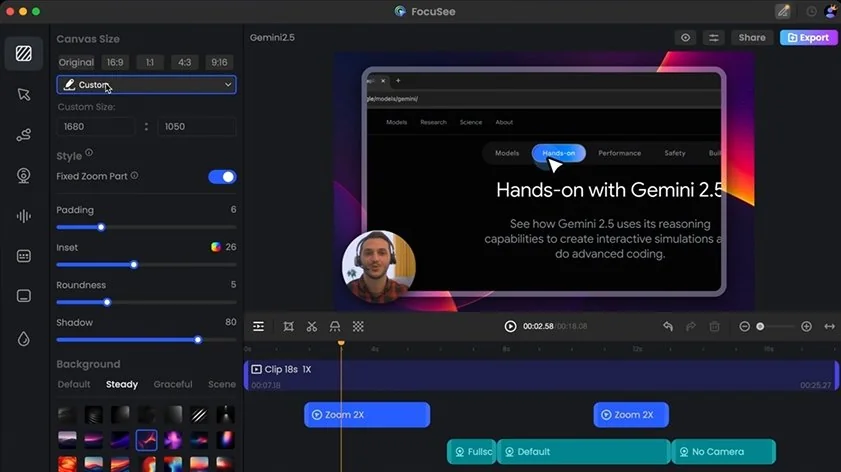The width and height of the screenshot is (841, 472).
Task: Delete the selected timeline item with the trash icon
Action: point(714,326)
